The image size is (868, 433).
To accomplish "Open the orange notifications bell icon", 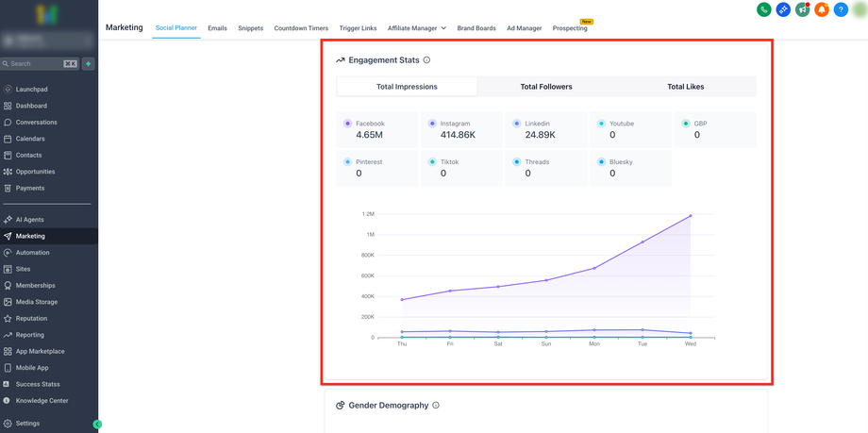I will coord(822,9).
